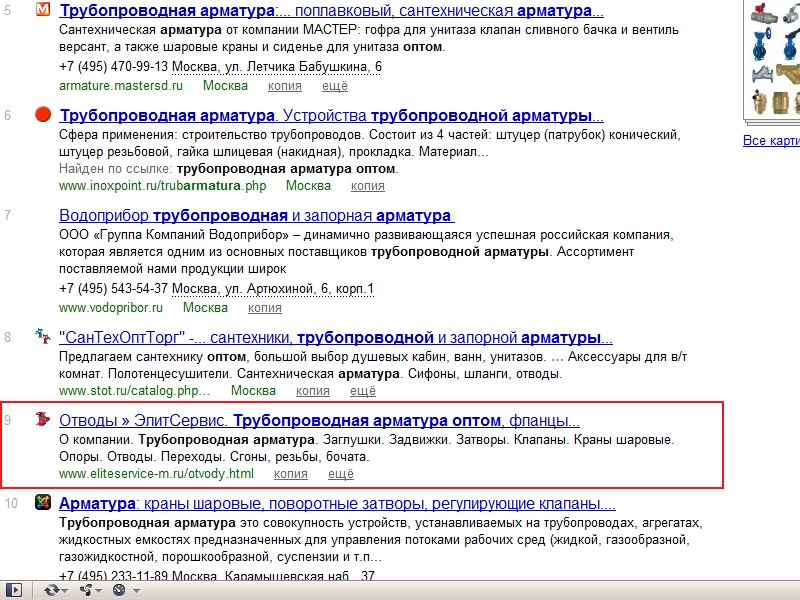The height and width of the screenshot is (600, 800).
Task: Click the www.inoxpoint.ru/trubarmatura.php URL
Action: click(163, 185)
